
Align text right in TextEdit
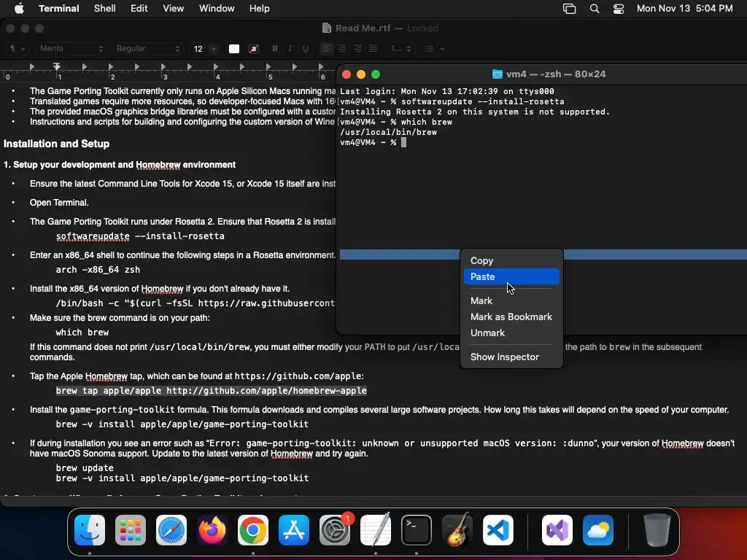[x=357, y=49]
